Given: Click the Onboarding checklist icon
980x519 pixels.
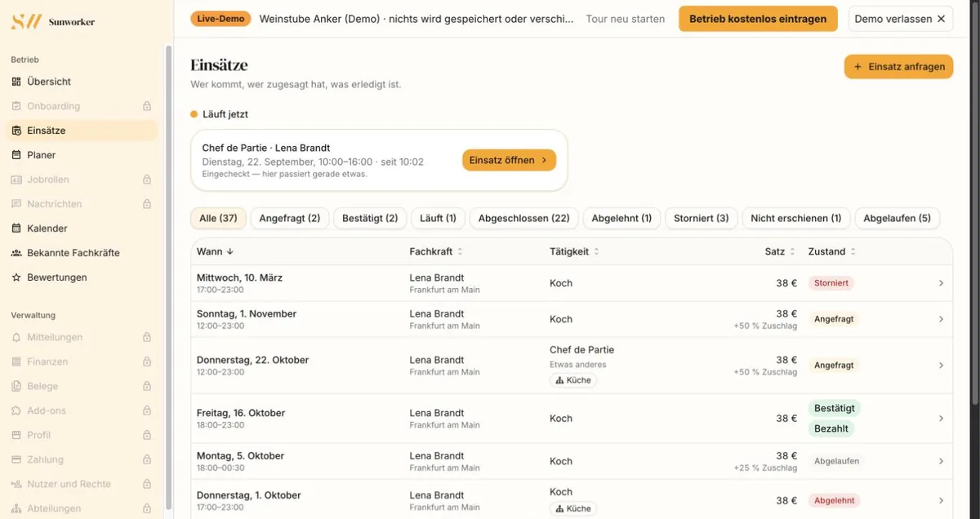Looking at the screenshot, I should coord(16,106).
